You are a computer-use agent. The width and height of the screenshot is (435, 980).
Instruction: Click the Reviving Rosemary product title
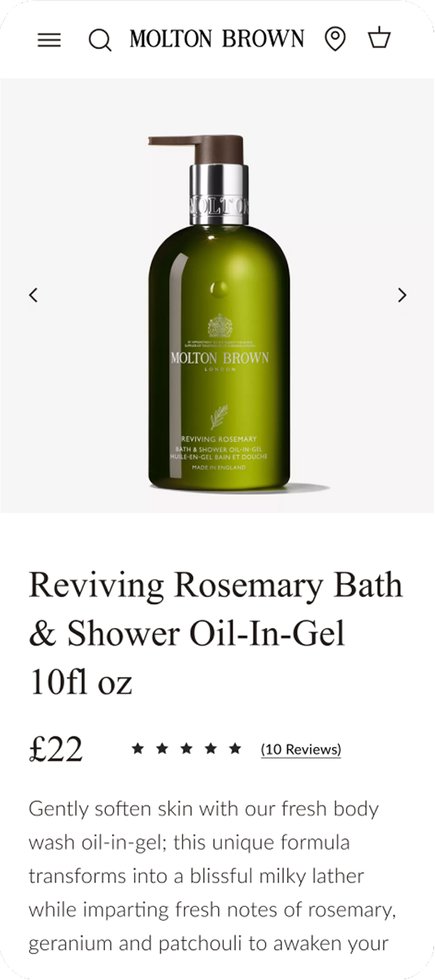(215, 633)
